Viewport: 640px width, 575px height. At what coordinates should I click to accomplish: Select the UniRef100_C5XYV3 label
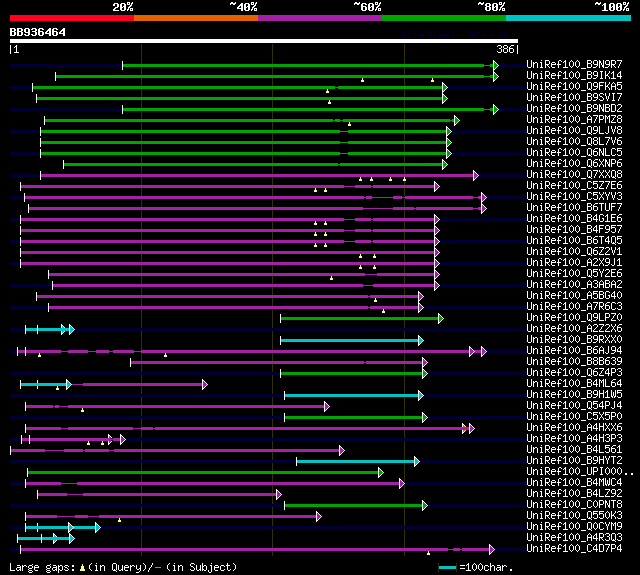574,197
